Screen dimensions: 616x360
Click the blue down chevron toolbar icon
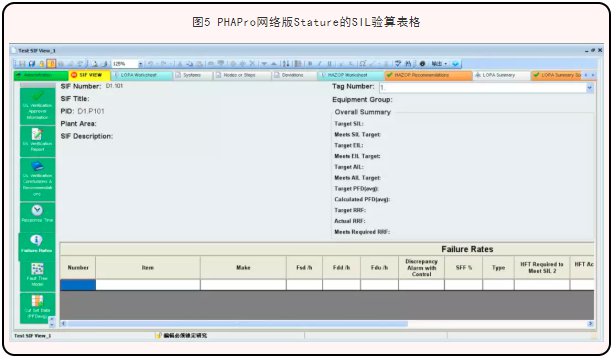coord(455,64)
